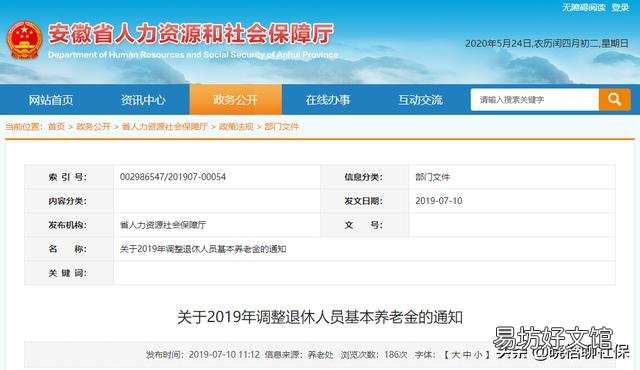640x370 pixels.
Task: Click the 发文日期 value 2019-07-10
Action: pyautogui.click(x=439, y=201)
